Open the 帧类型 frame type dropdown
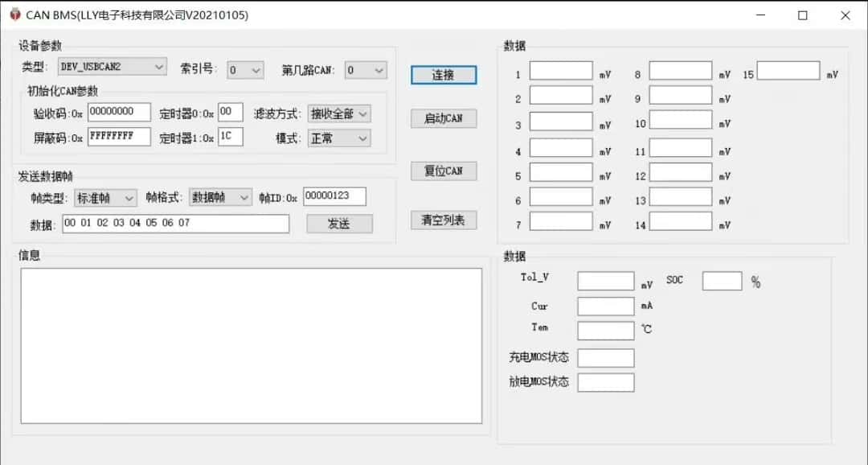868x465 pixels. click(105, 198)
